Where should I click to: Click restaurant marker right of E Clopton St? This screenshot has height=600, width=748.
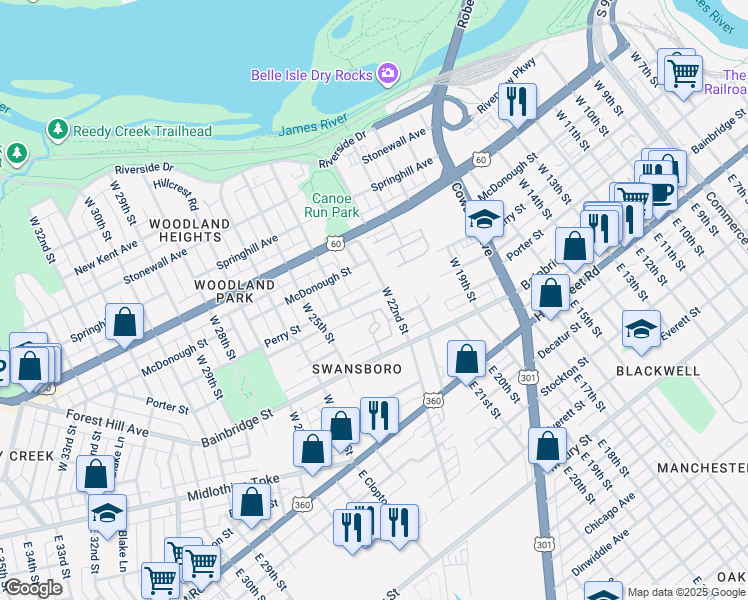(399, 524)
